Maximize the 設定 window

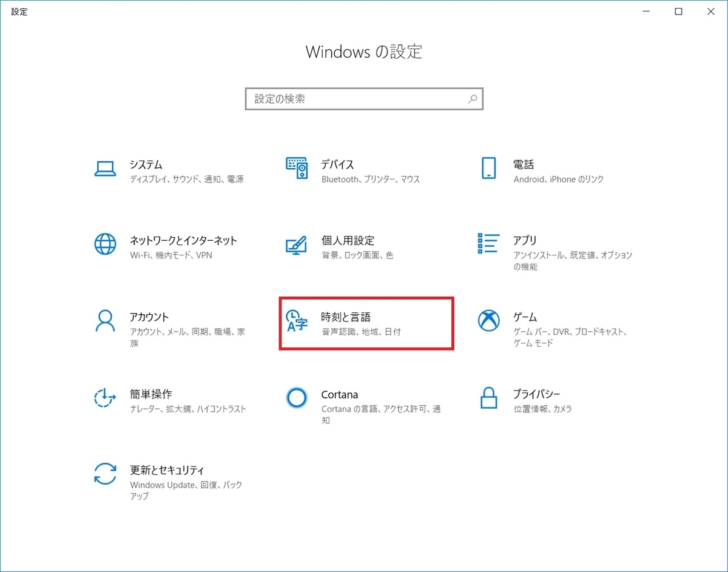(x=678, y=12)
